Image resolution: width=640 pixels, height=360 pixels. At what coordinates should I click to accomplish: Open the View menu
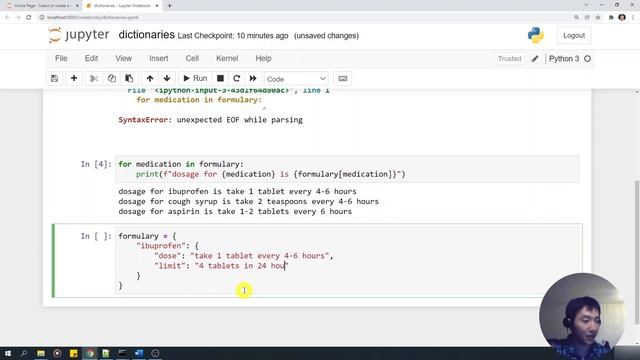tap(123, 58)
